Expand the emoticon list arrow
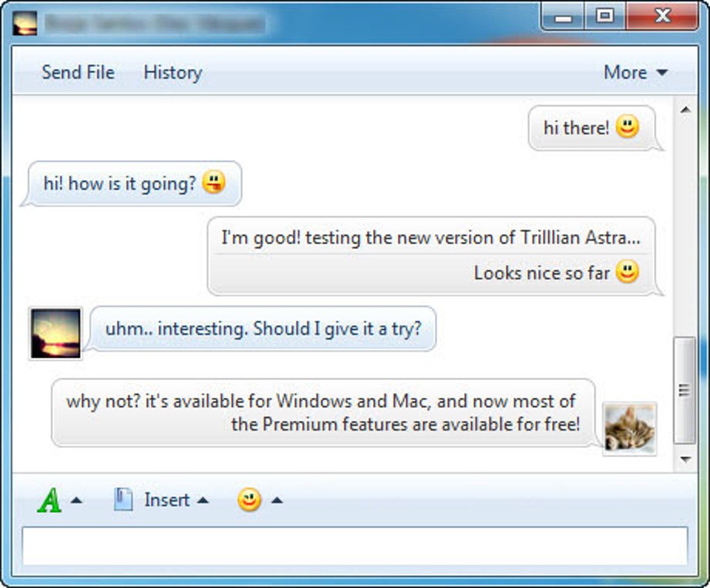This screenshot has width=710, height=588. click(276, 500)
